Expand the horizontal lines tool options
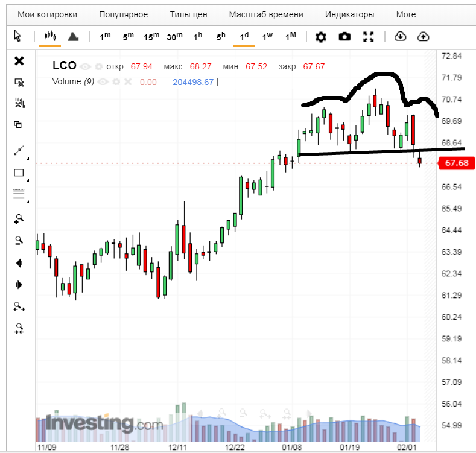This screenshot has height=453, width=476. [28, 201]
